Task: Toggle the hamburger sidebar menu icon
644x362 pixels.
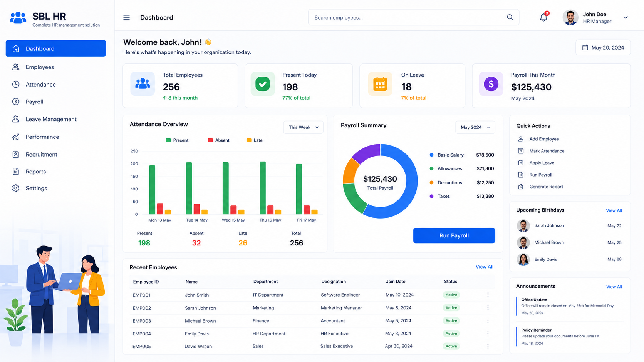Action: click(x=126, y=17)
